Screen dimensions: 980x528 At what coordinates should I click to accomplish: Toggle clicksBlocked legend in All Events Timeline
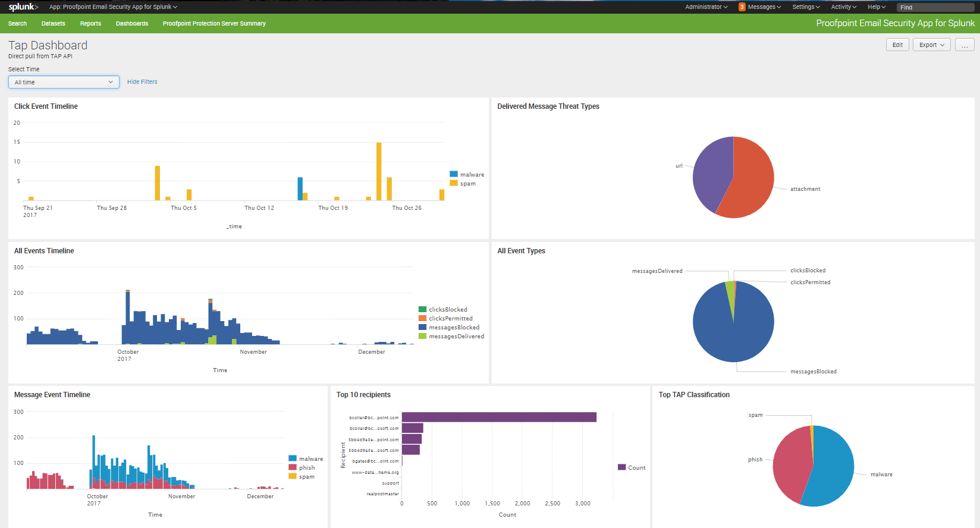(x=443, y=309)
